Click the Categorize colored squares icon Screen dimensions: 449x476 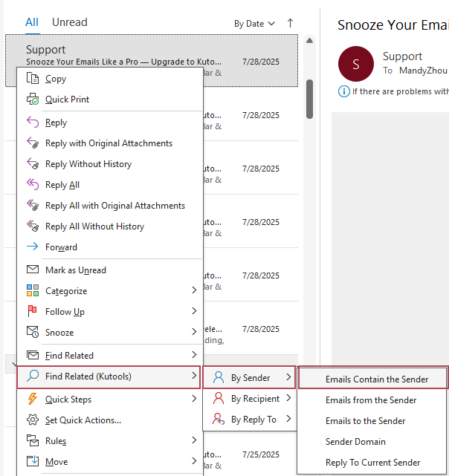(x=33, y=290)
